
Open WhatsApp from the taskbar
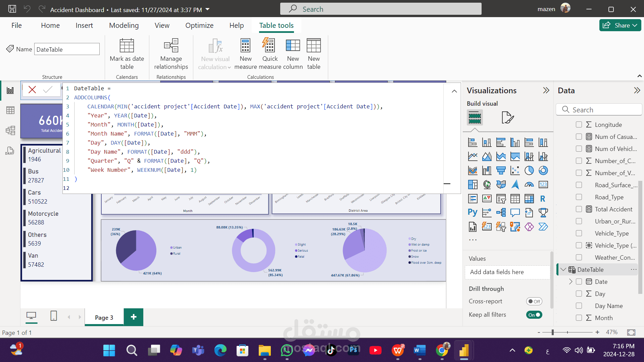pos(287,351)
